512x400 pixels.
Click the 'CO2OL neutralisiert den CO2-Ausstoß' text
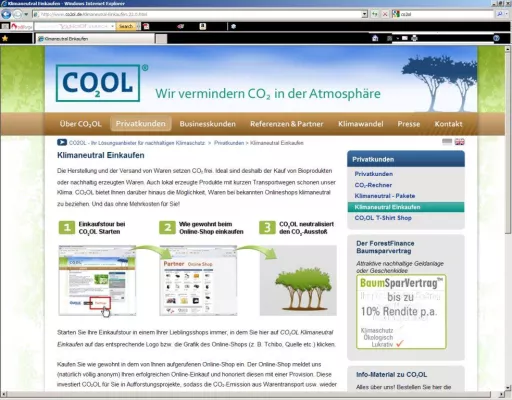306,228
